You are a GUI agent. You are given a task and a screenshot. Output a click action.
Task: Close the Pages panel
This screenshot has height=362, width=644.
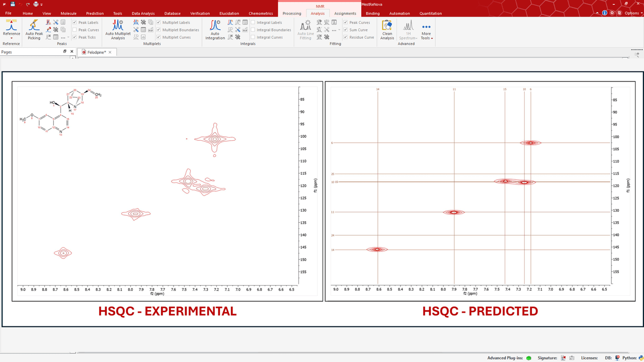[x=71, y=52]
